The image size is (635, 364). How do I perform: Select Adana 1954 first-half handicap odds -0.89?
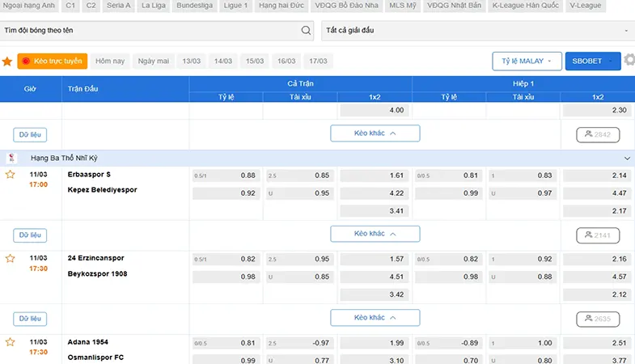click(449, 343)
